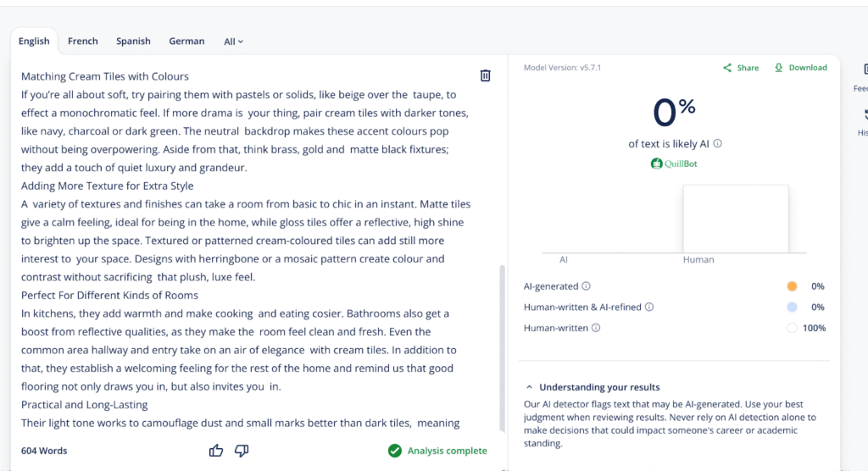Choose the German language tab

coord(186,41)
